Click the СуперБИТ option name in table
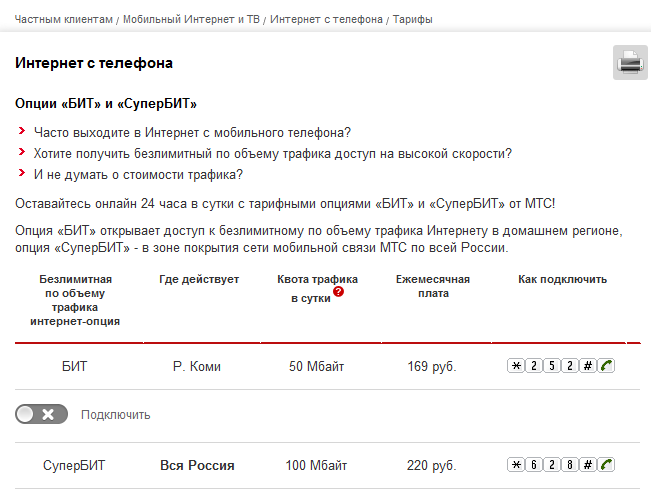The image size is (651, 494). pos(75,466)
